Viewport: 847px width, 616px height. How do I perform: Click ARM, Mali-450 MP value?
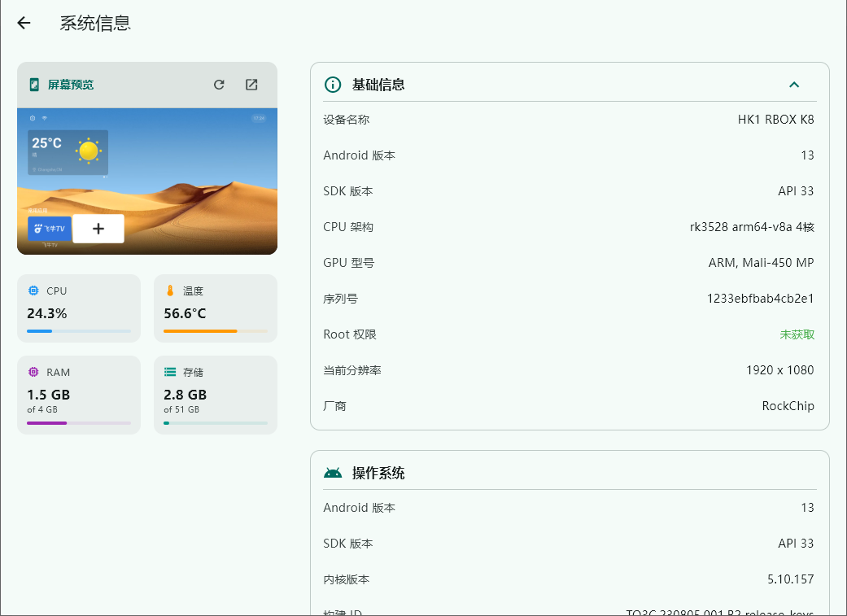761,263
